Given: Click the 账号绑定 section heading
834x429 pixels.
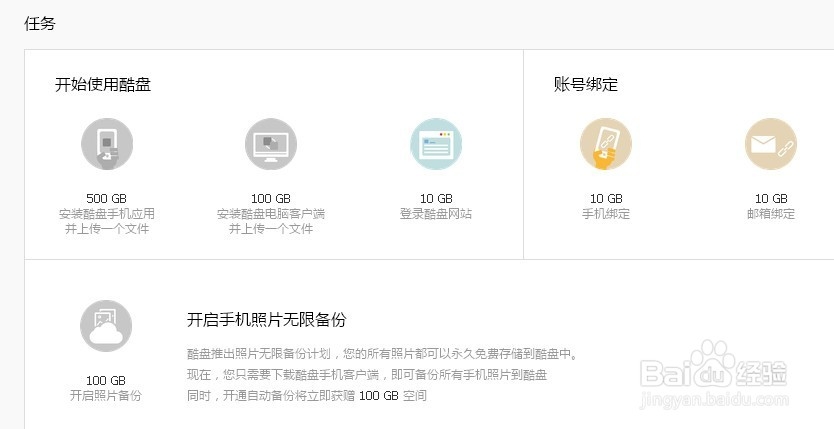Looking at the screenshot, I should pos(586,85).
